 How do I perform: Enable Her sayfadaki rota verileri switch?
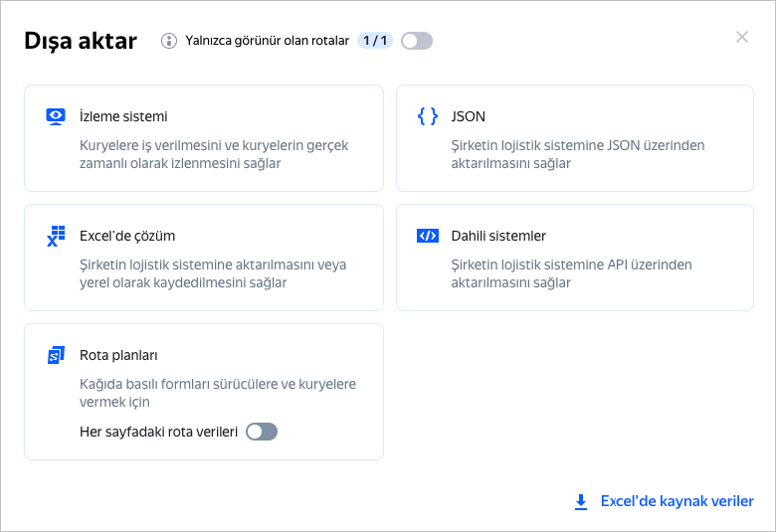pos(262,432)
